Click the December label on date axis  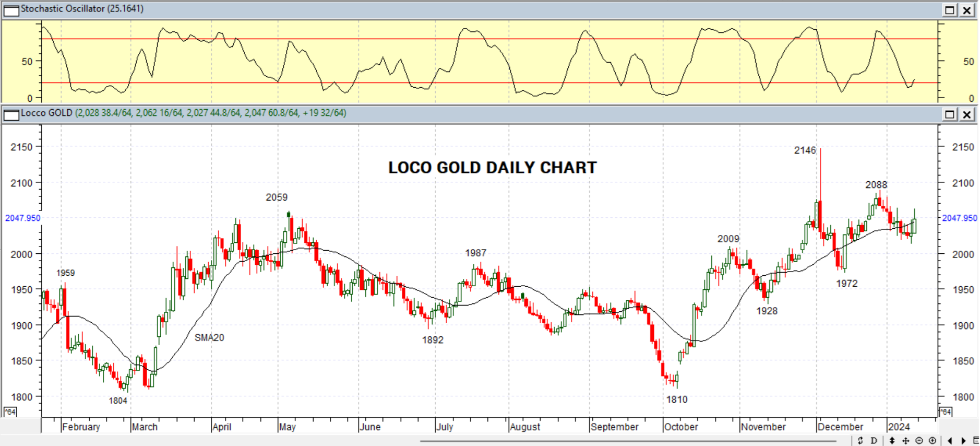(840, 427)
